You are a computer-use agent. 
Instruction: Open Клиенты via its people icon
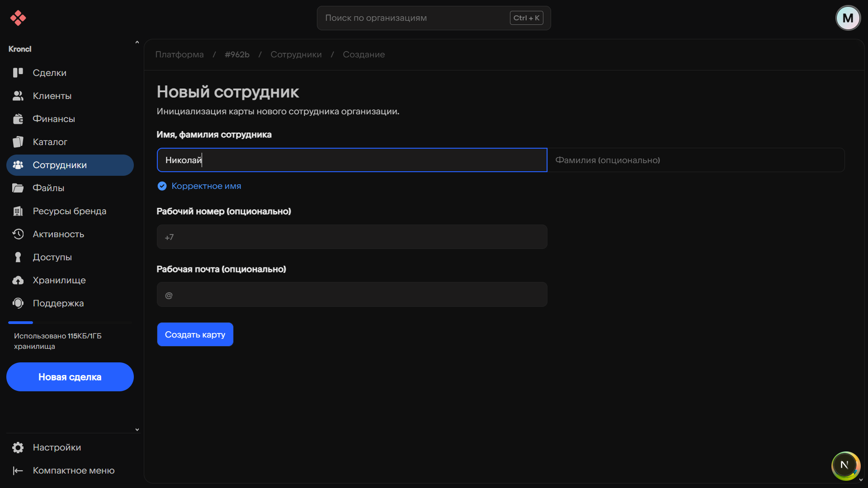point(18,96)
